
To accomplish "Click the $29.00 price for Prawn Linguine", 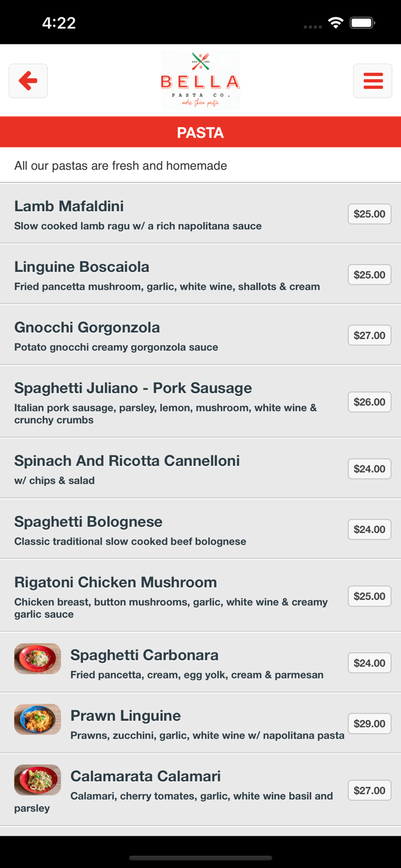I will tap(369, 723).
